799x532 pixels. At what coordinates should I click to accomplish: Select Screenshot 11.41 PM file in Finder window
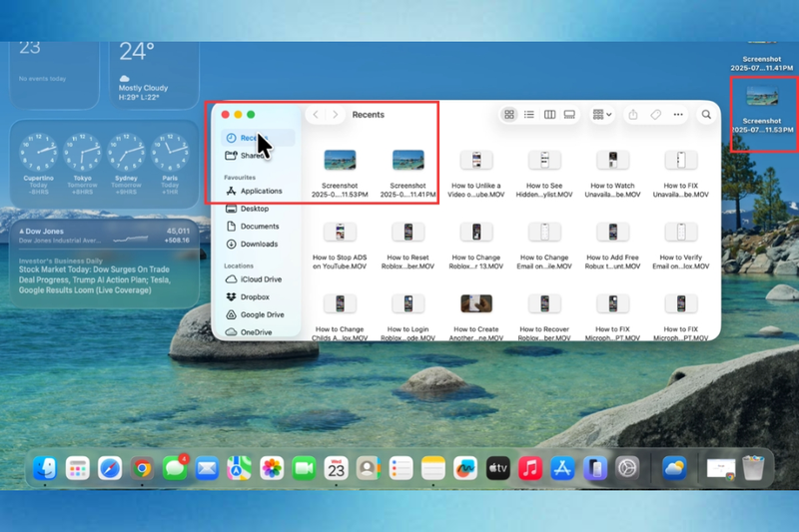click(408, 173)
